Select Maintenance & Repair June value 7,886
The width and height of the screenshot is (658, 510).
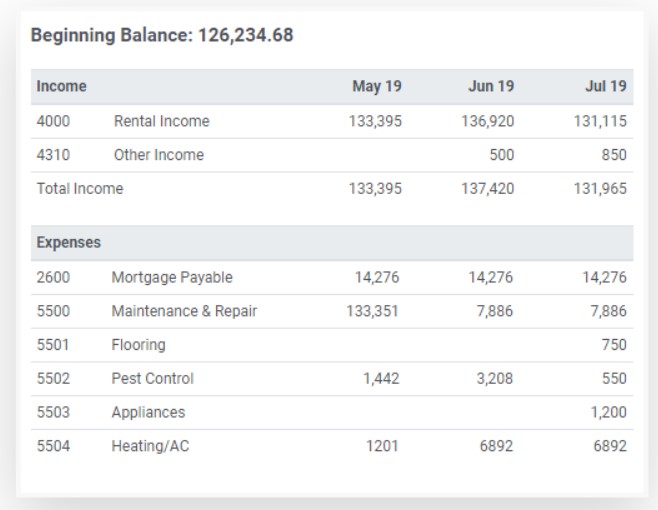pos(495,311)
